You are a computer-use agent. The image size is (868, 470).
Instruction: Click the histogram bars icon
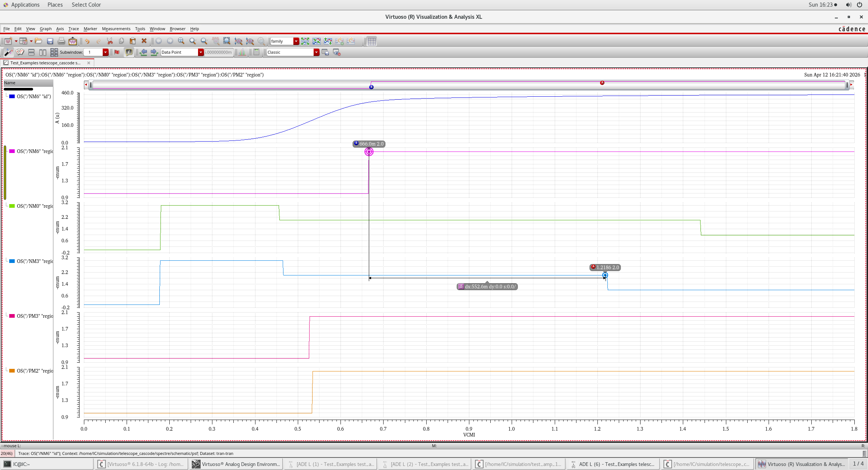click(242, 52)
